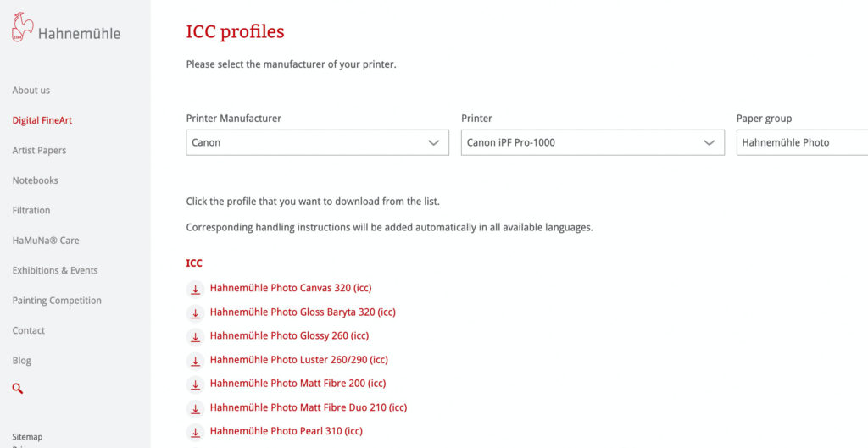Expand the Printer Manufacturer Canon dropdown
Screen dimensions: 868x448
317,142
